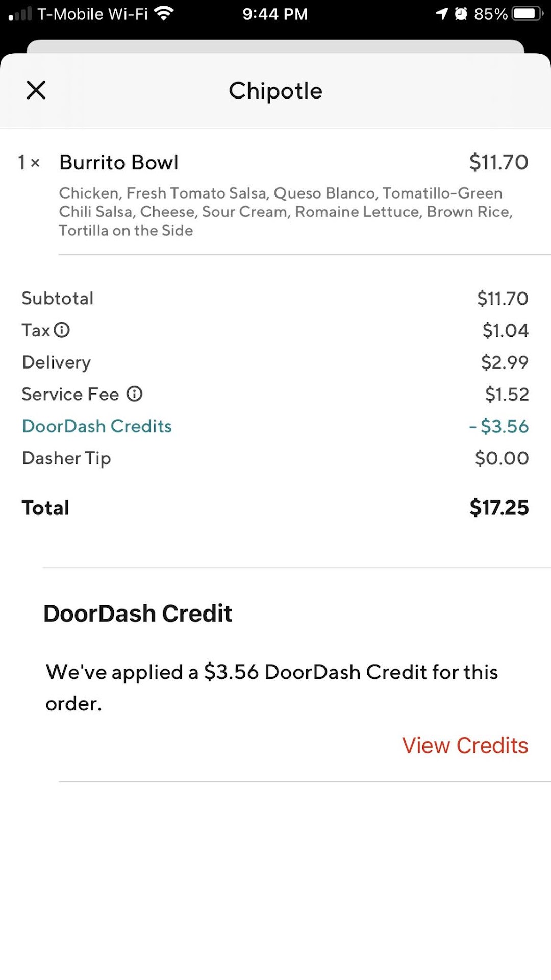Tap the Chipotle header title

[x=275, y=91]
